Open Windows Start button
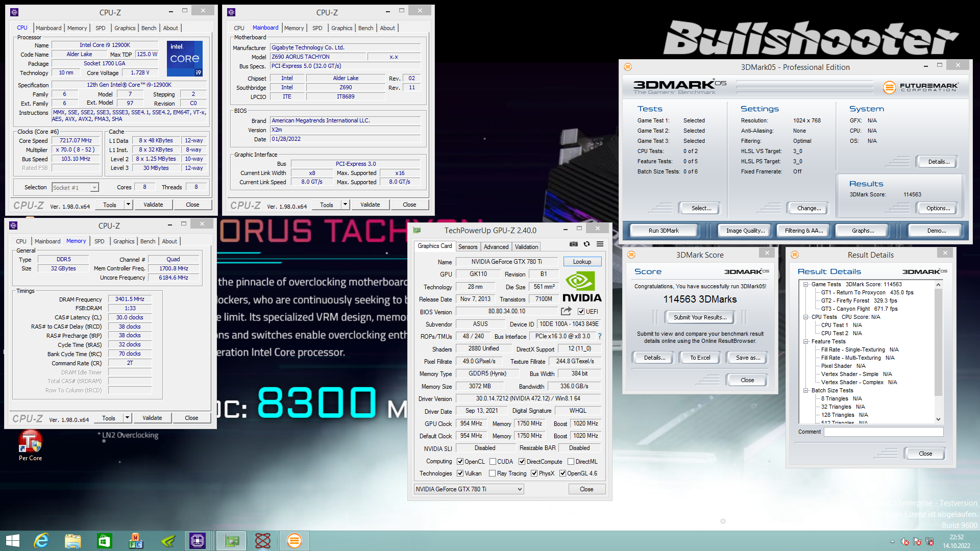 (x=12, y=541)
